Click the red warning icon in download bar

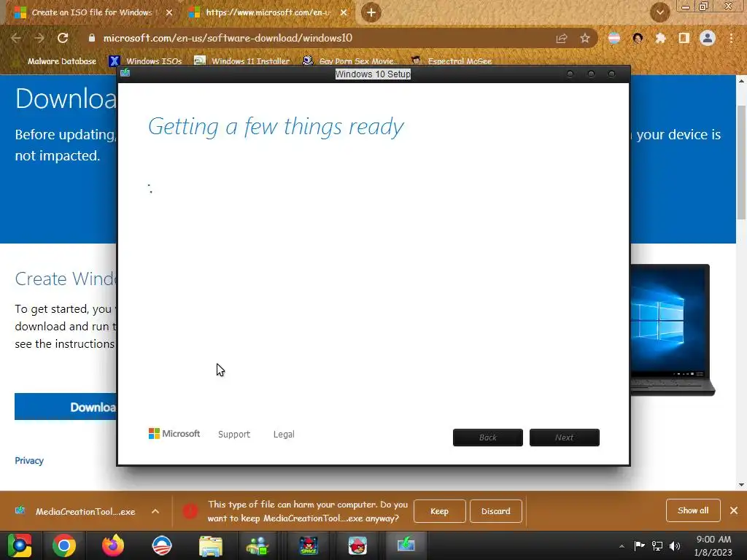[x=190, y=511]
